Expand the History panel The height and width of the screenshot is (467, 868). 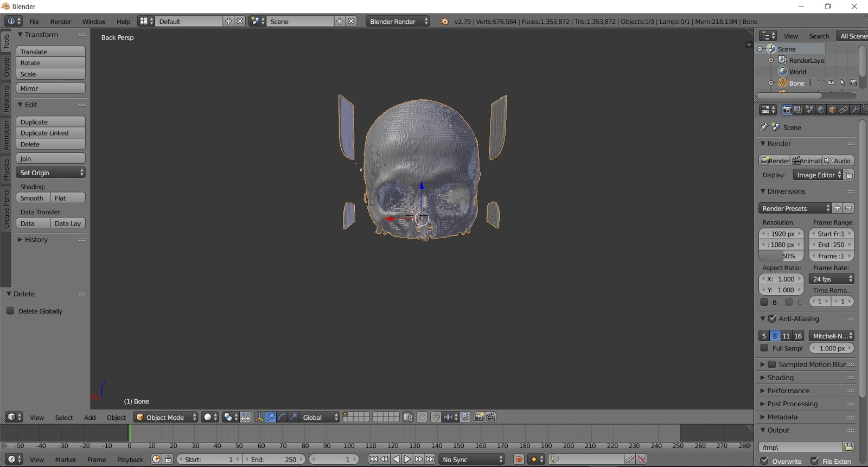[x=36, y=240]
